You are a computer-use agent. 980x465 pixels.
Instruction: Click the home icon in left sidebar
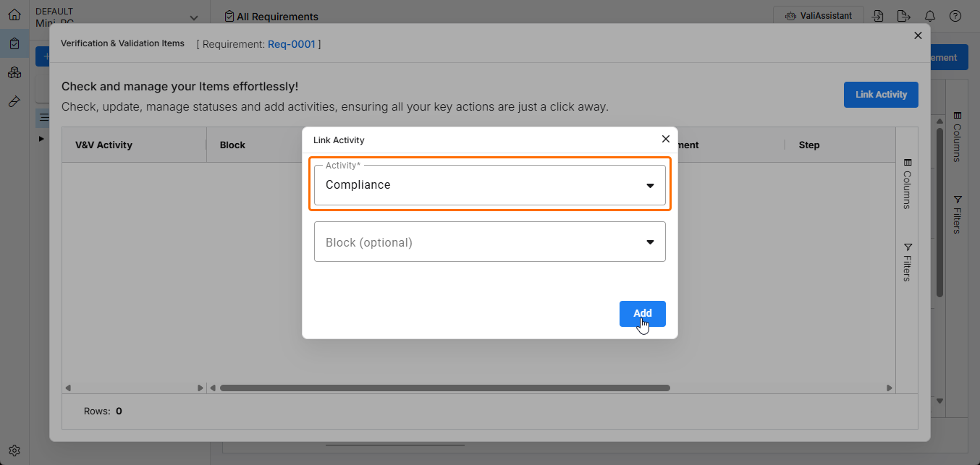click(14, 14)
